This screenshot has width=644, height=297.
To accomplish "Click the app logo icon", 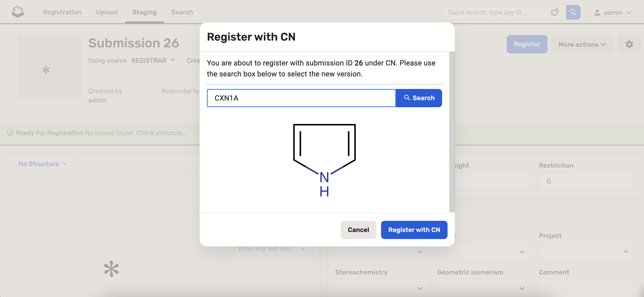I will tap(18, 12).
